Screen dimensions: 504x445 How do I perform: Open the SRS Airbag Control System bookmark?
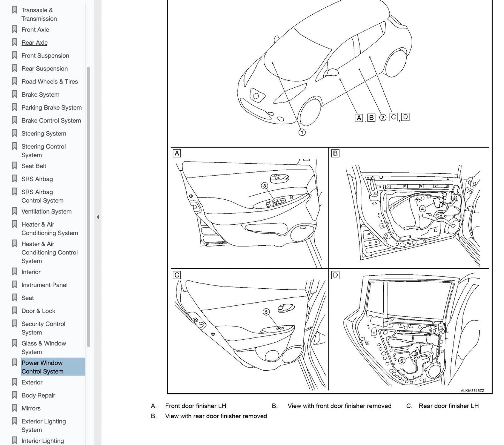pos(42,196)
